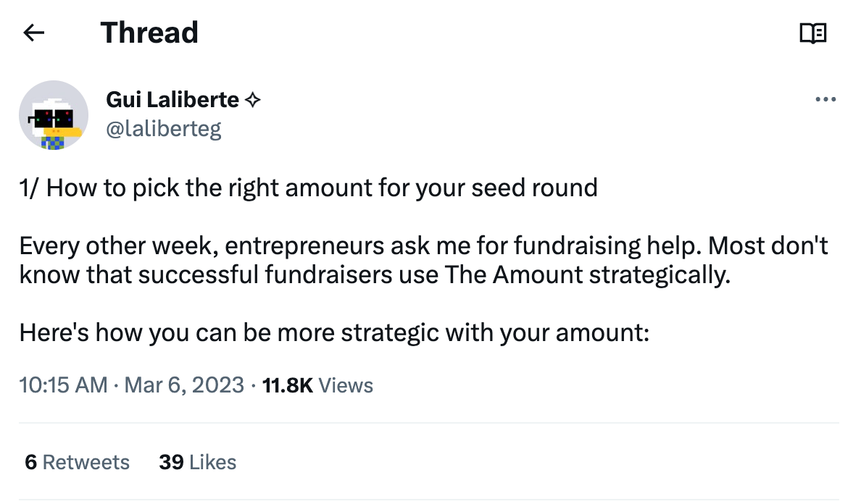Screen dimensions: 861x504
Task: Click the 10:15 AM timestamp
Action: tap(64, 385)
